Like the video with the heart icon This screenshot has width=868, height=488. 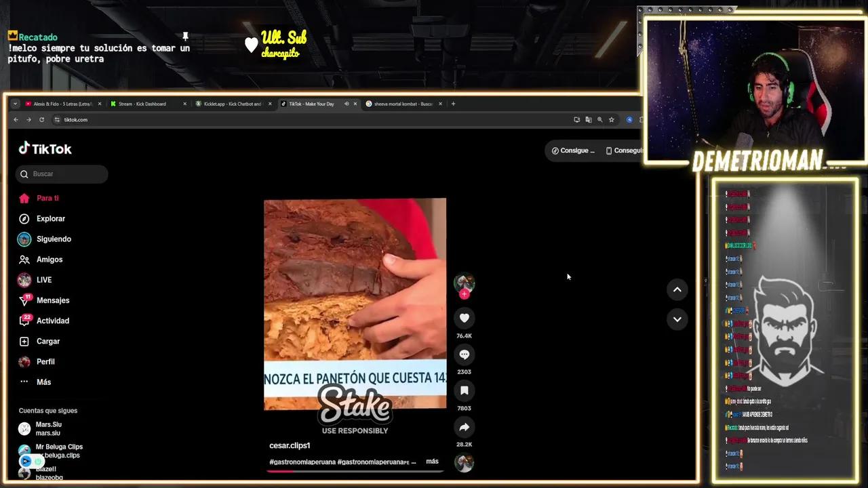464,317
